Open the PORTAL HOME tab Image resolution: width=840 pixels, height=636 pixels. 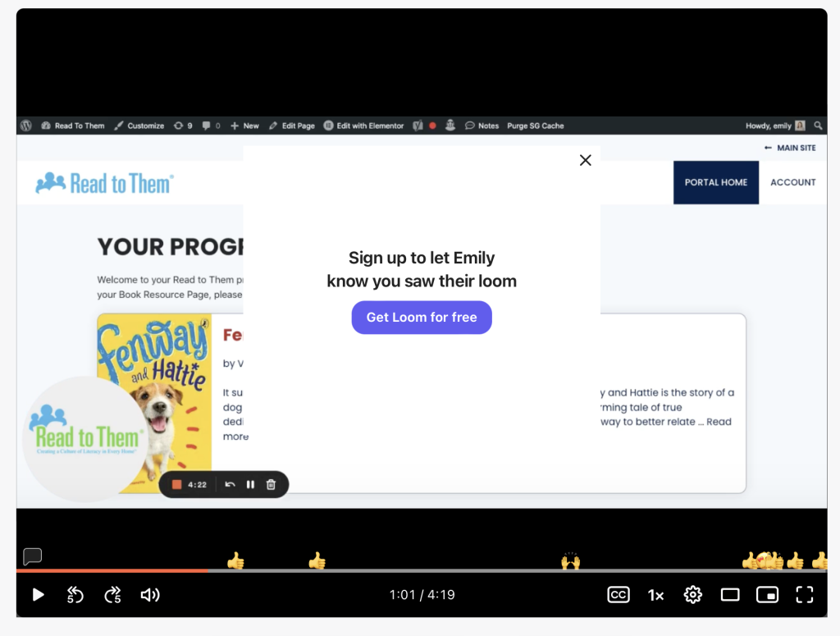[715, 182]
